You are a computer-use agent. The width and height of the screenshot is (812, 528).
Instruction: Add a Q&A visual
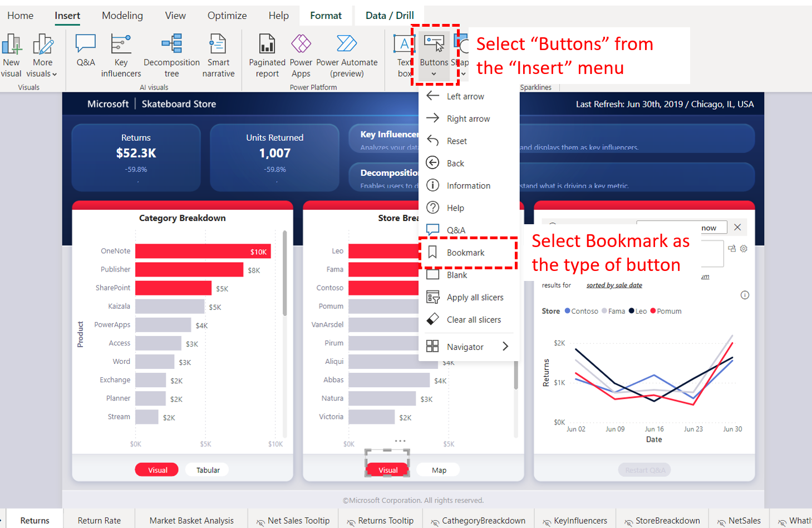[x=86, y=50]
